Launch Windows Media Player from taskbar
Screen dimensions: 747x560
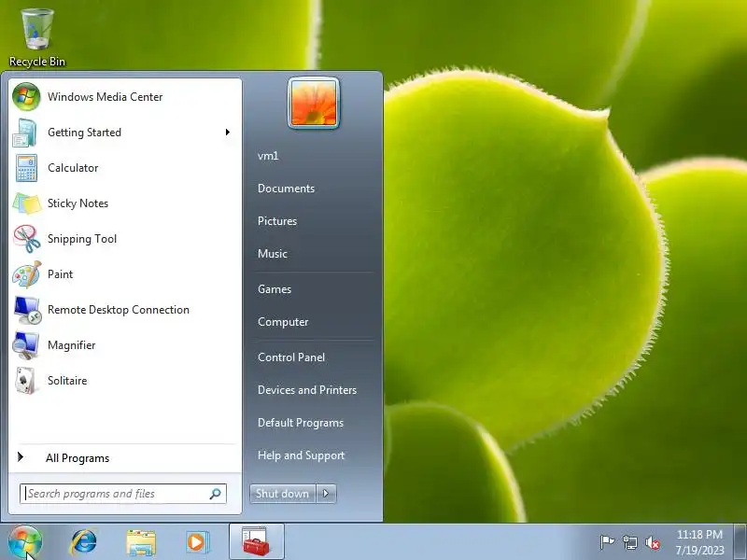pos(197,542)
